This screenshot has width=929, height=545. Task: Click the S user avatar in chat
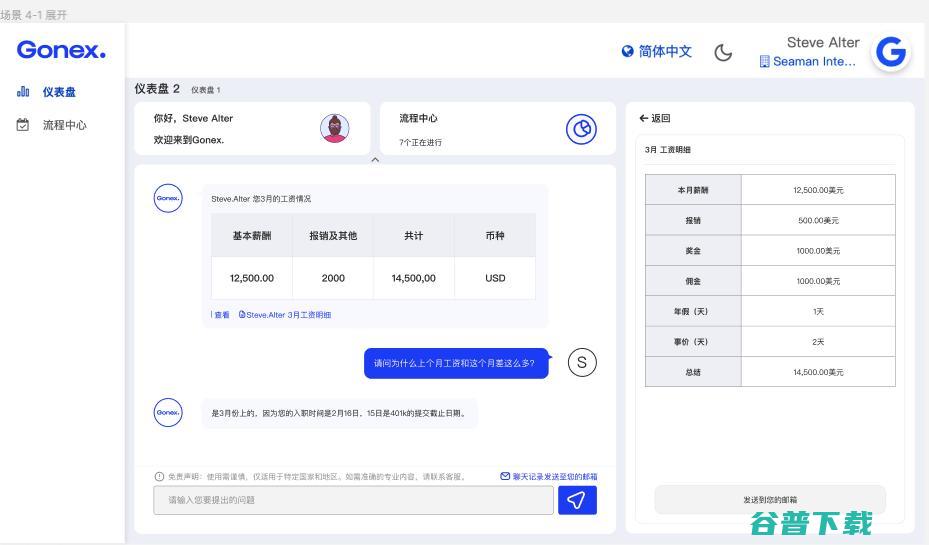582,363
